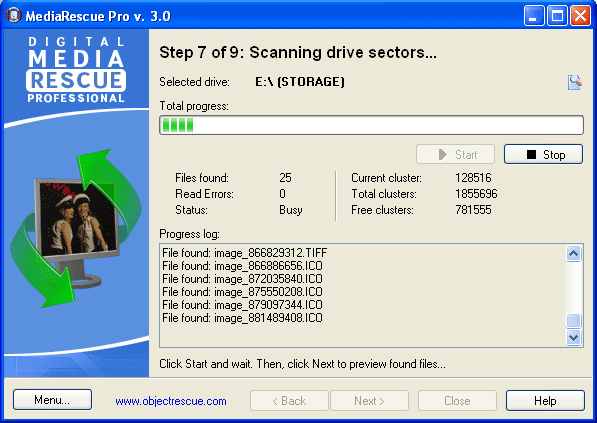Click the progress log scroll up arrow
This screenshot has height=423, width=597.
tap(574, 253)
